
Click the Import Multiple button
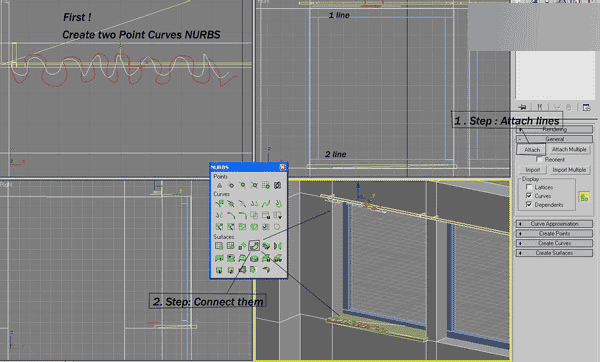coord(569,170)
